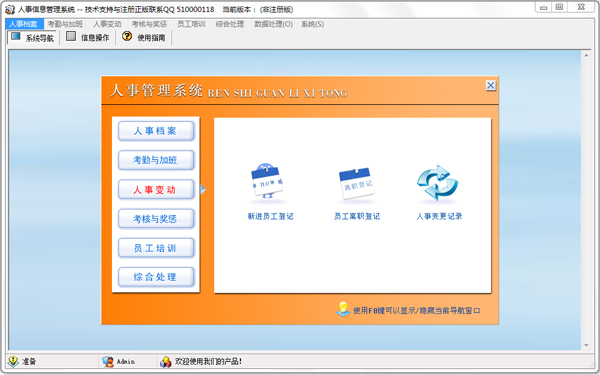Click the 信息操作 toolbar icon
600x375 pixels.
click(71, 36)
